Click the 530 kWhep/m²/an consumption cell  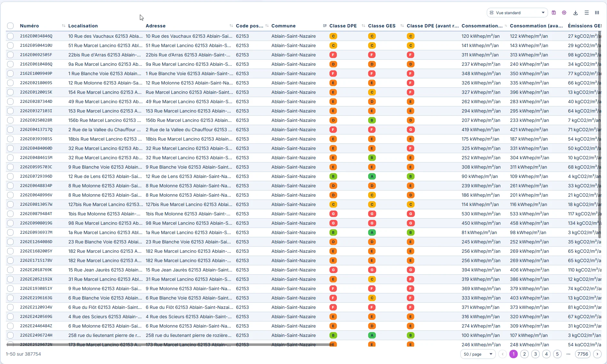pyautogui.click(x=481, y=214)
